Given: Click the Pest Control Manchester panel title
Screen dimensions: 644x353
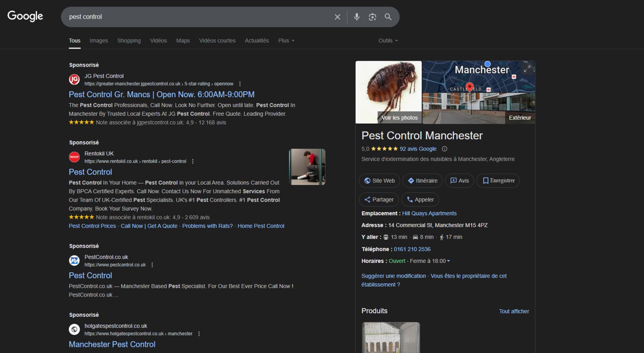Looking at the screenshot, I should pyautogui.click(x=422, y=136).
